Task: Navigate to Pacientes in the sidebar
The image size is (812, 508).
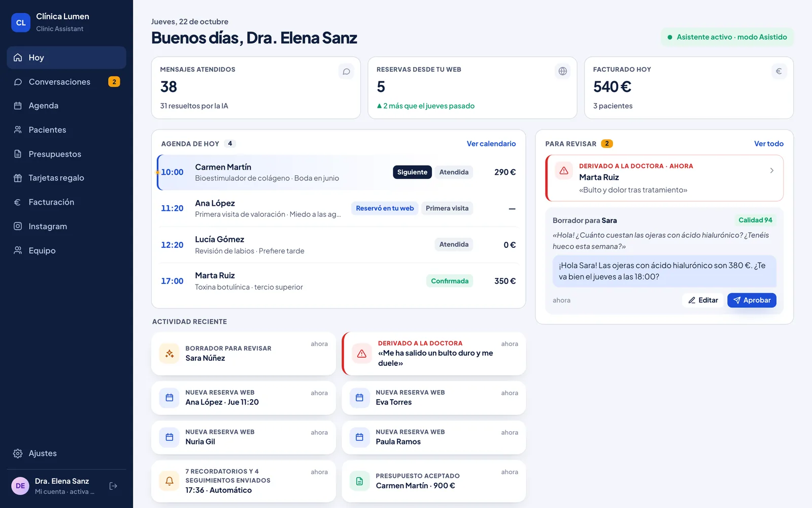Action: [x=66, y=130]
